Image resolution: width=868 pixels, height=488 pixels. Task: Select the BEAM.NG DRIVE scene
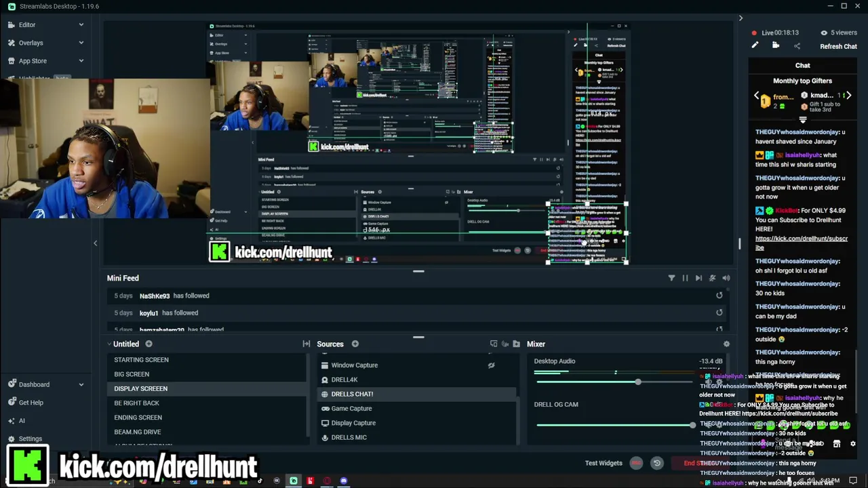(x=207, y=432)
